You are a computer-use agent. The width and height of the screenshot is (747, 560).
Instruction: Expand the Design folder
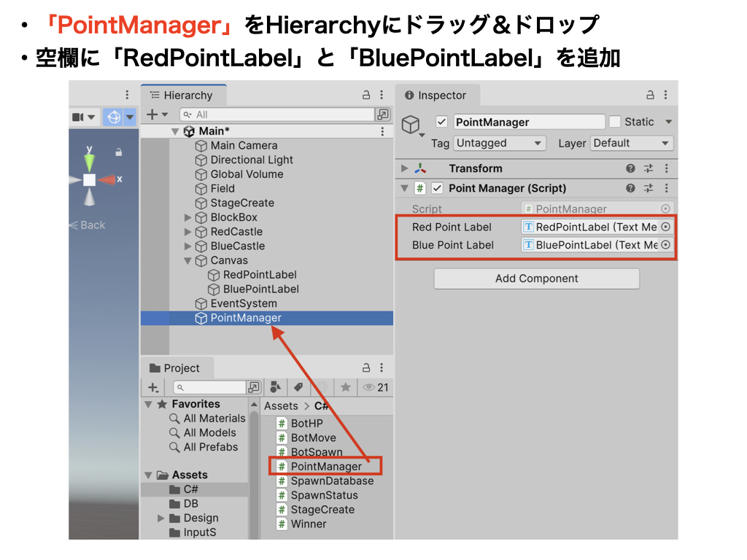pos(161,518)
